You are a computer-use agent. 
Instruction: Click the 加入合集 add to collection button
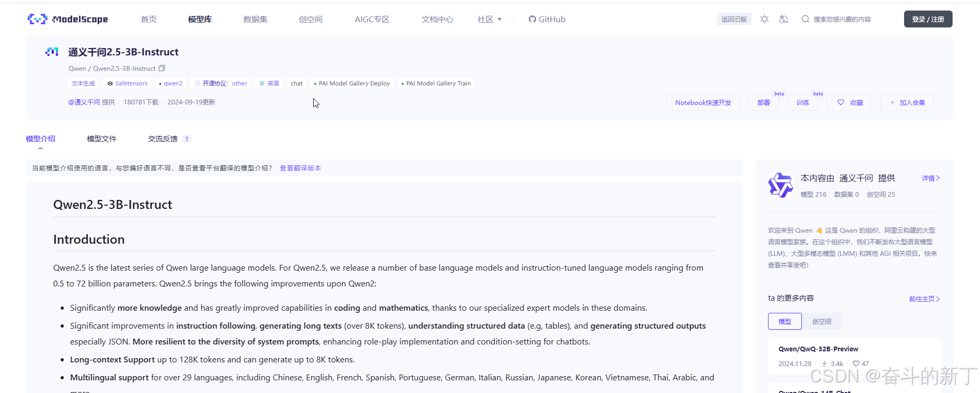click(907, 102)
